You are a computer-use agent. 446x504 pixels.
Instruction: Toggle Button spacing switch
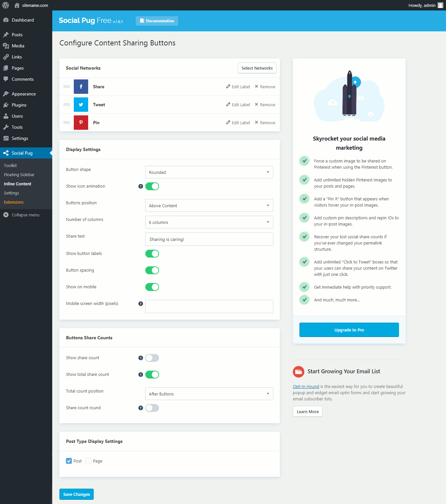coord(152,270)
